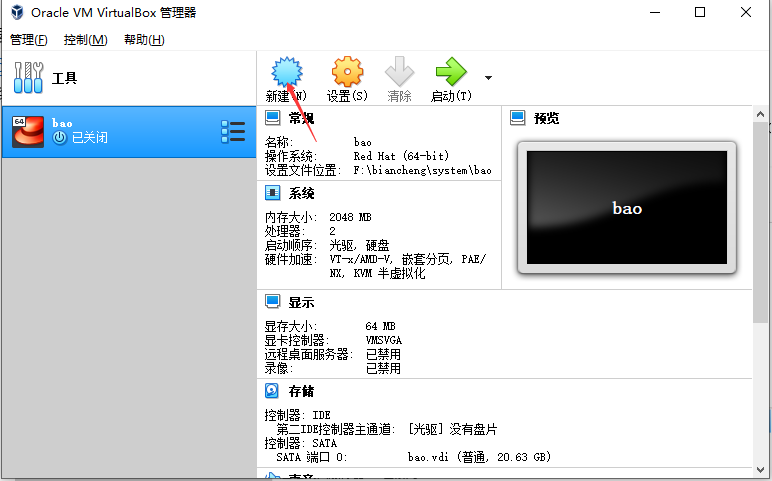Click the settings file location path F:\biancheng\system\bao
Screen dimensions: 772x481
tap(422, 170)
